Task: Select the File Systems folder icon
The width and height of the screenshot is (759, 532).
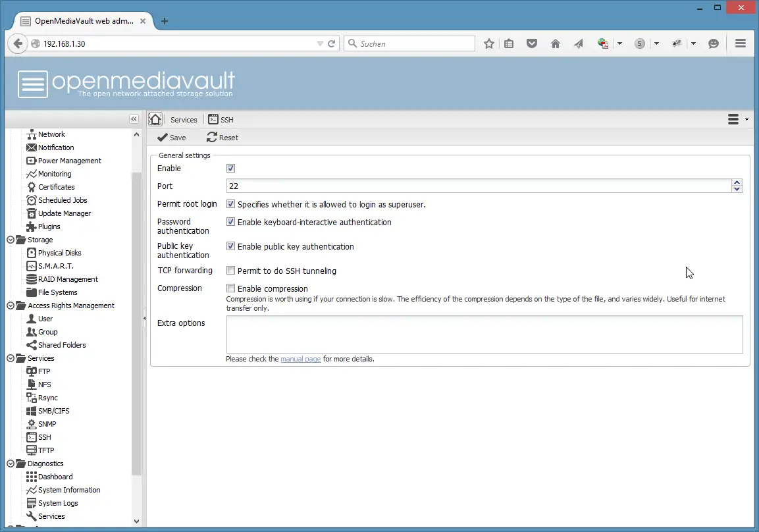Action: 32,292
